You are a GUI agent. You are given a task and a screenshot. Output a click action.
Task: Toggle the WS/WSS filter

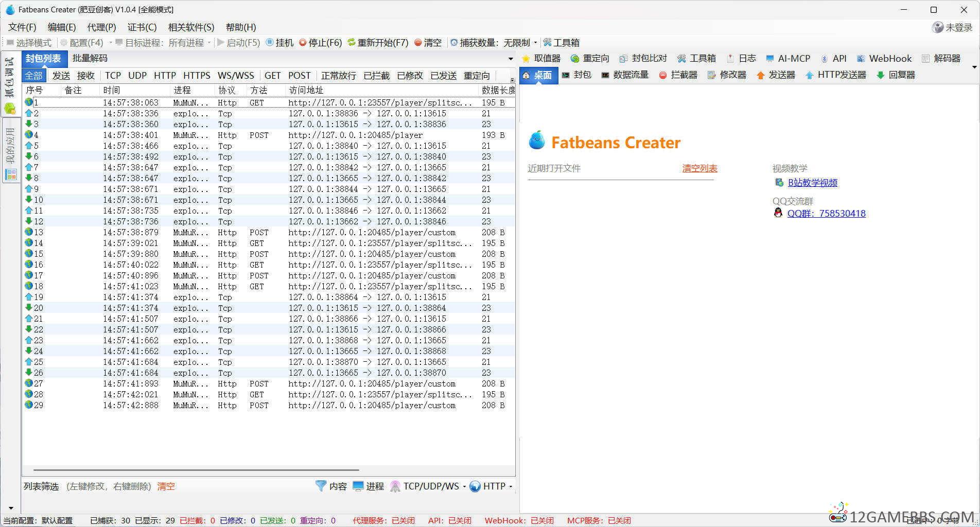[236, 76]
